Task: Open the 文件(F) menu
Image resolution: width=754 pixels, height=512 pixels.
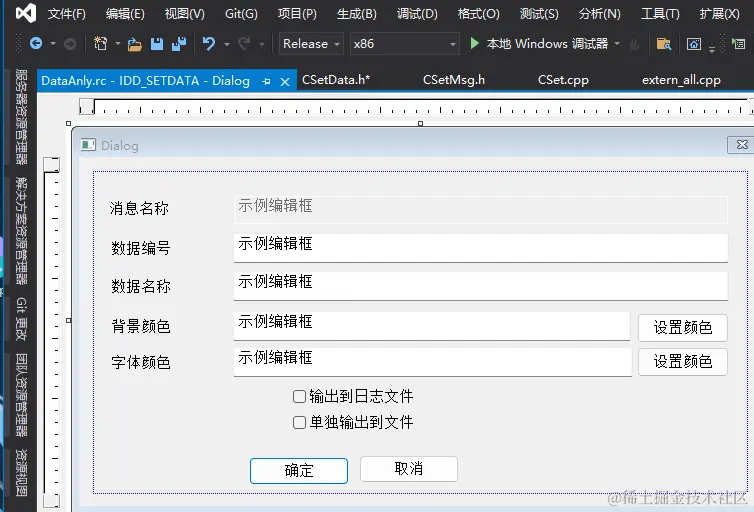Action: click(x=66, y=13)
